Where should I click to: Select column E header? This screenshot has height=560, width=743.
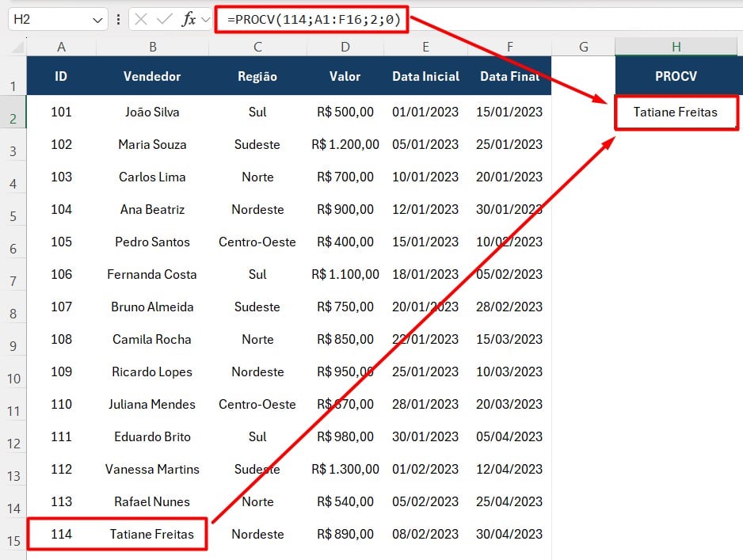[425, 47]
